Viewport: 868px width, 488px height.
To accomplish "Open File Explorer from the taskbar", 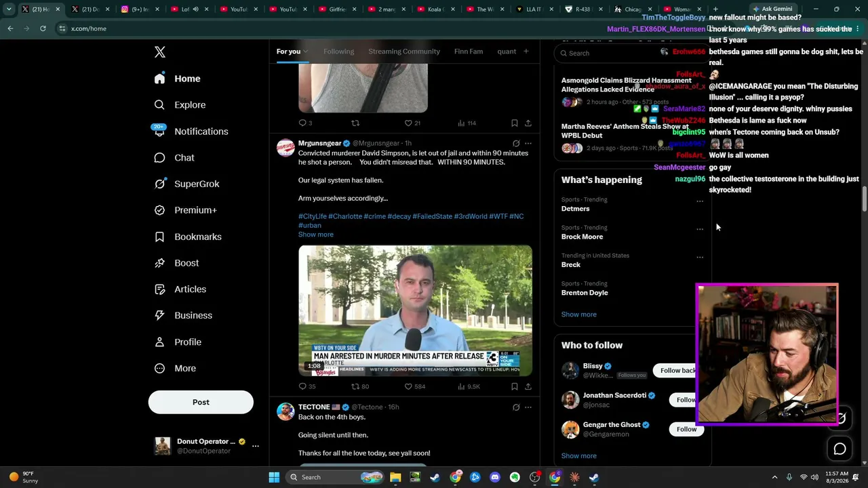I will [395, 477].
